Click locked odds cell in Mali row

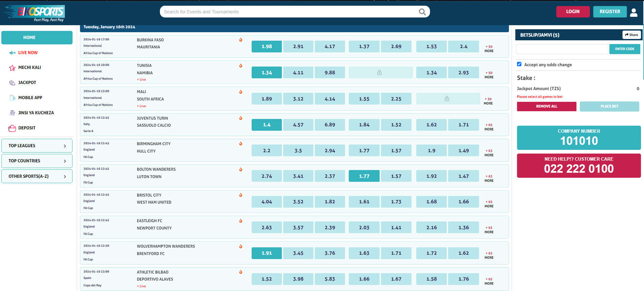(448, 99)
